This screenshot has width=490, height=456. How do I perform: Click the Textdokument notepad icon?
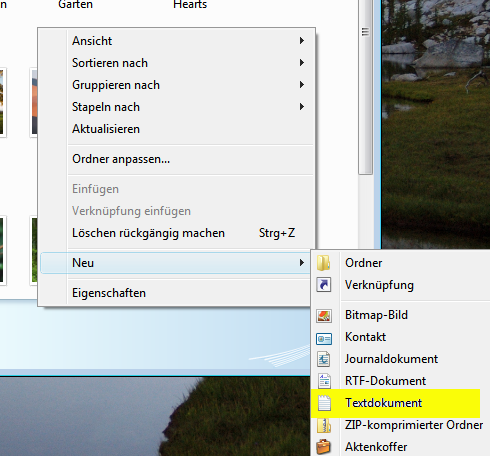tap(324, 403)
